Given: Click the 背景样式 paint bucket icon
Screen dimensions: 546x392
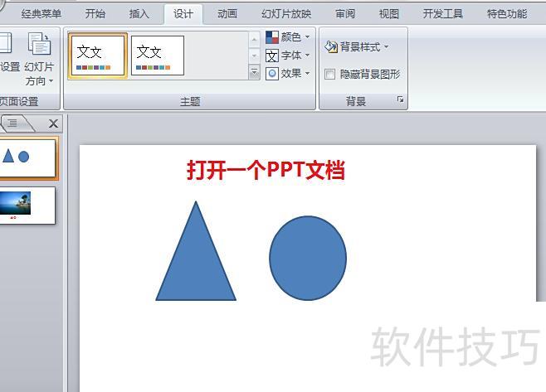Looking at the screenshot, I should coord(331,46).
